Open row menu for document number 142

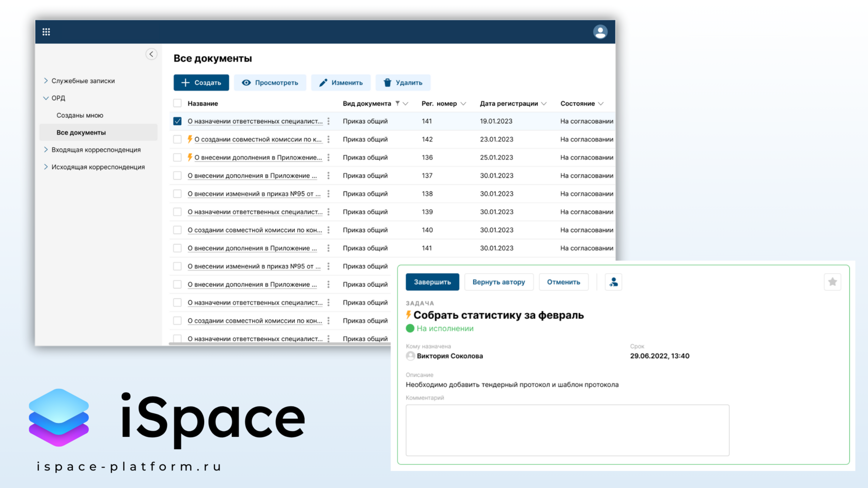(329, 139)
